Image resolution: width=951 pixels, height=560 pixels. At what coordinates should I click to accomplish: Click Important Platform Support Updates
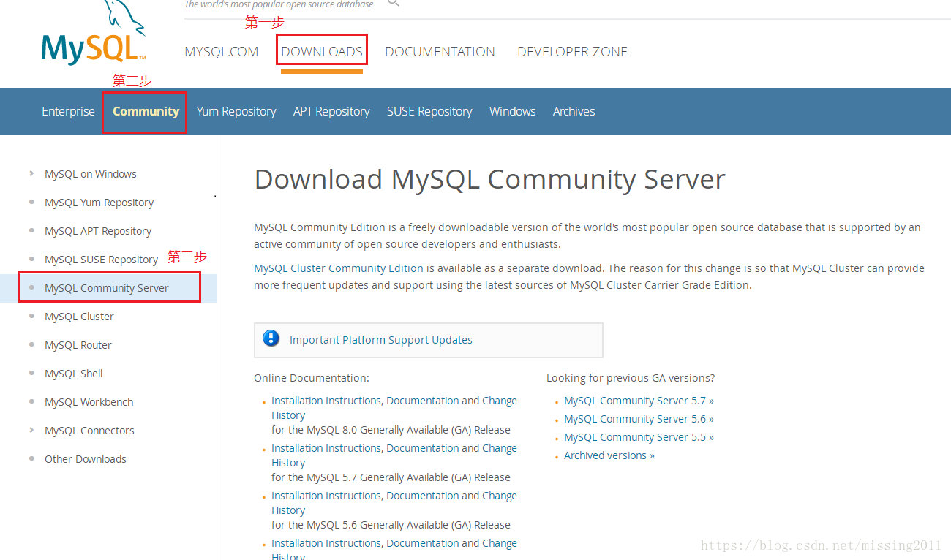(381, 339)
